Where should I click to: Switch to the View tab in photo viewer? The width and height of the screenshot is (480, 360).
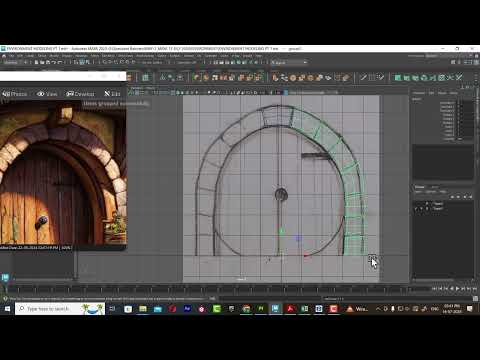coord(47,94)
